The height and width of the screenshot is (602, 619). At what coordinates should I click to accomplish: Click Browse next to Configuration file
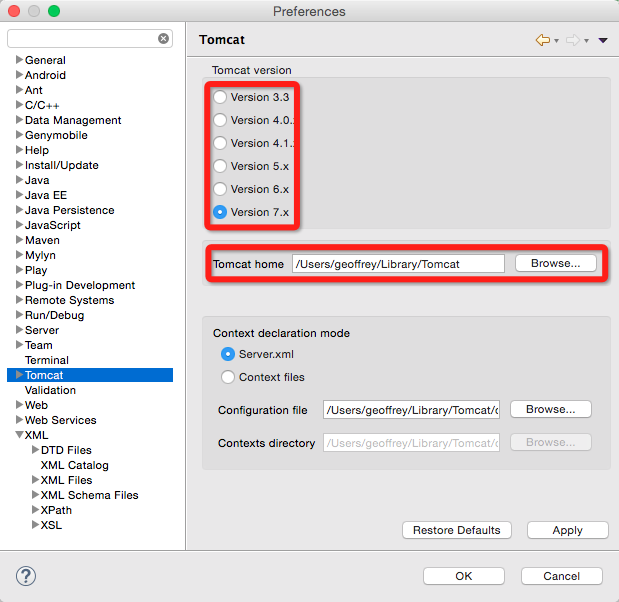tap(551, 409)
